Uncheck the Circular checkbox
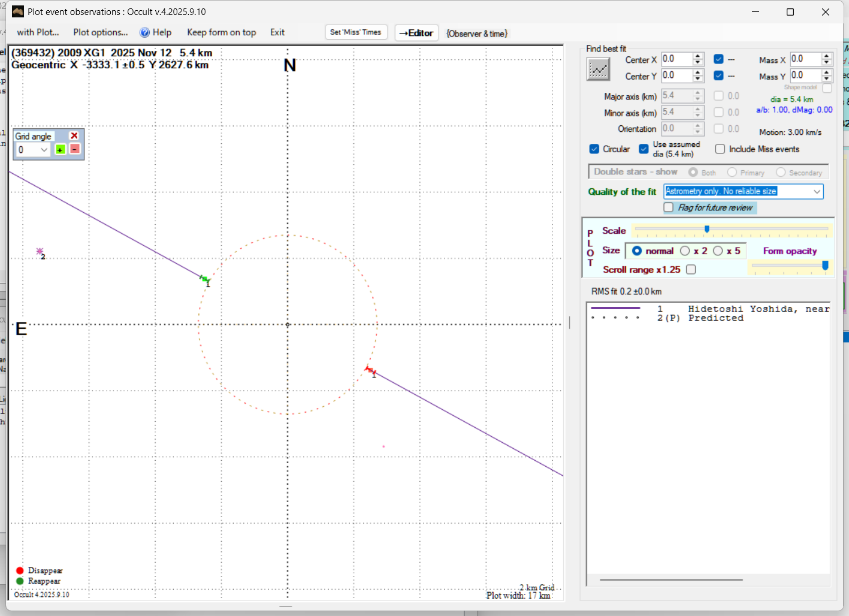Viewport: 849px width, 616px height. point(594,149)
